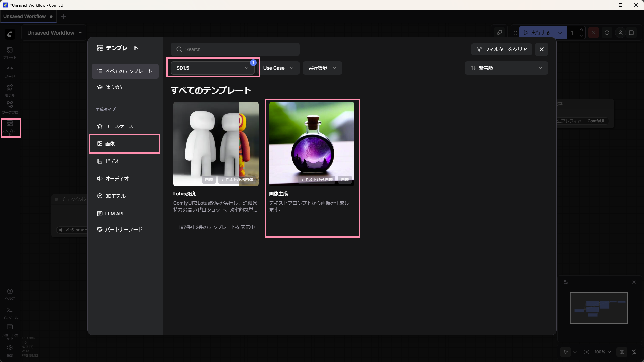Viewport: 644px width, 362px height.
Task: Select すべてのテンプレート in the sidebar
Action: point(125,71)
